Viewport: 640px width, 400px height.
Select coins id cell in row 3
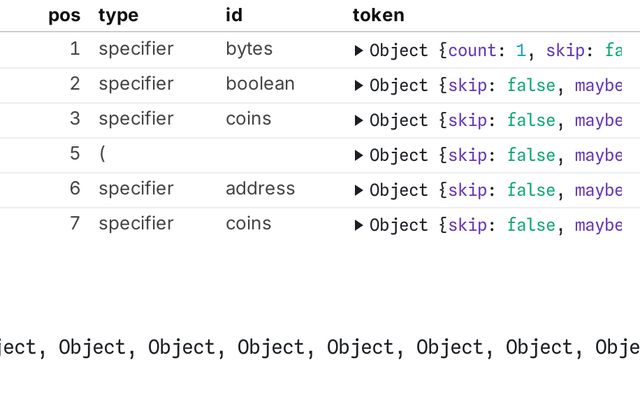point(248,119)
